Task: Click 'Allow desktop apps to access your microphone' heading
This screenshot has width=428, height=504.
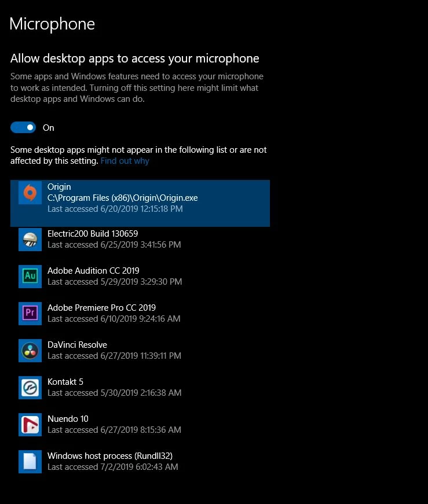Action: coord(135,58)
